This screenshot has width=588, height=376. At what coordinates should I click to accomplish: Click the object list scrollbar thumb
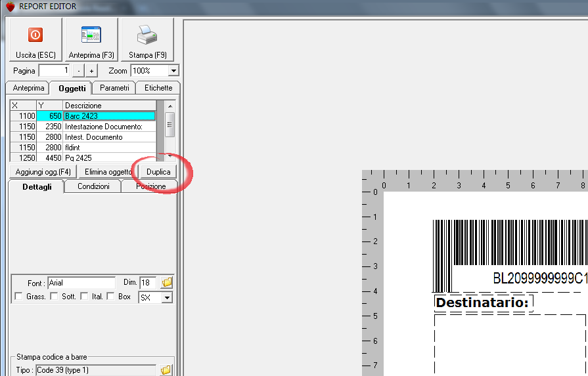170,124
